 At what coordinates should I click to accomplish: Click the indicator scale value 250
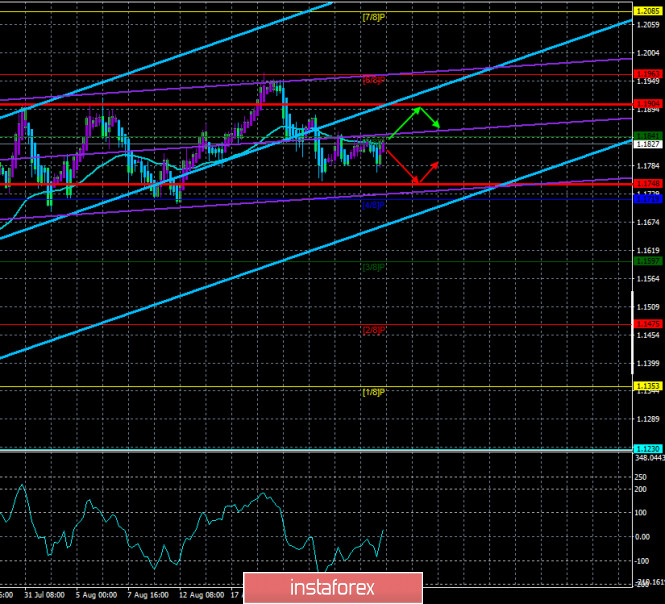point(640,477)
